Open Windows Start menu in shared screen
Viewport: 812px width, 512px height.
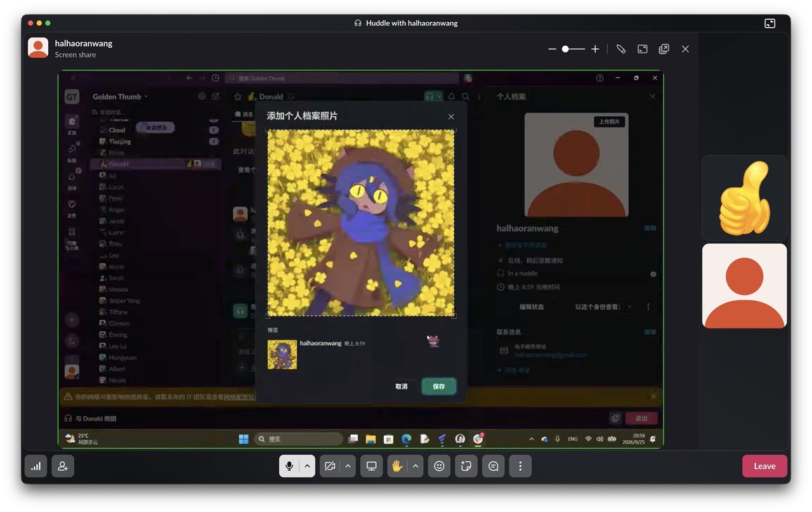244,439
